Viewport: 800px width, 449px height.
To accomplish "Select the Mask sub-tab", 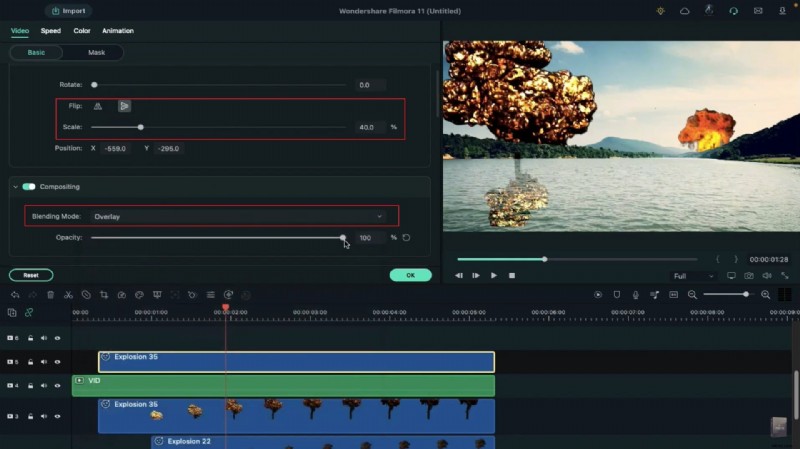I will pyautogui.click(x=96, y=53).
